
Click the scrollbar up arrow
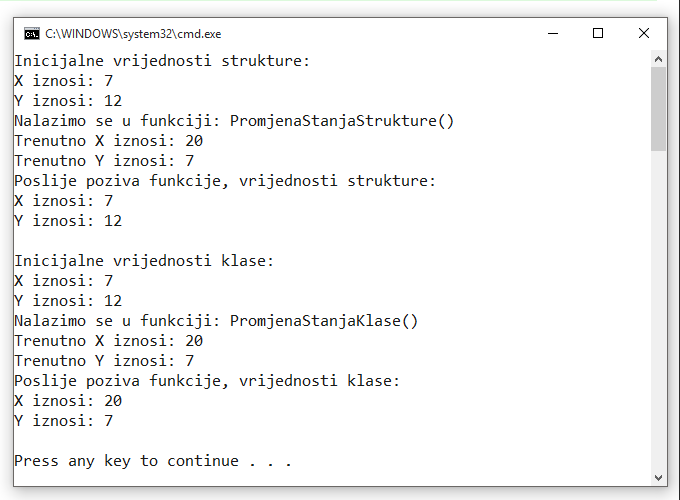[x=658, y=59]
